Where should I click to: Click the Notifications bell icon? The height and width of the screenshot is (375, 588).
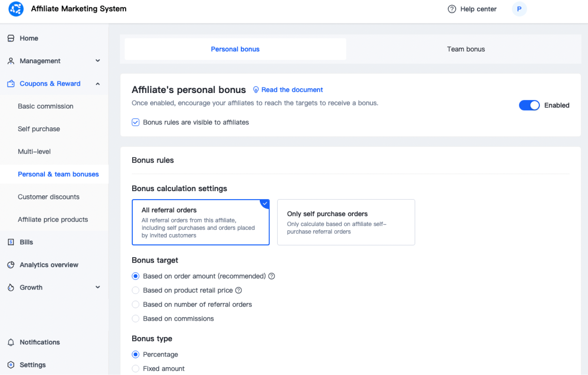[11, 342]
